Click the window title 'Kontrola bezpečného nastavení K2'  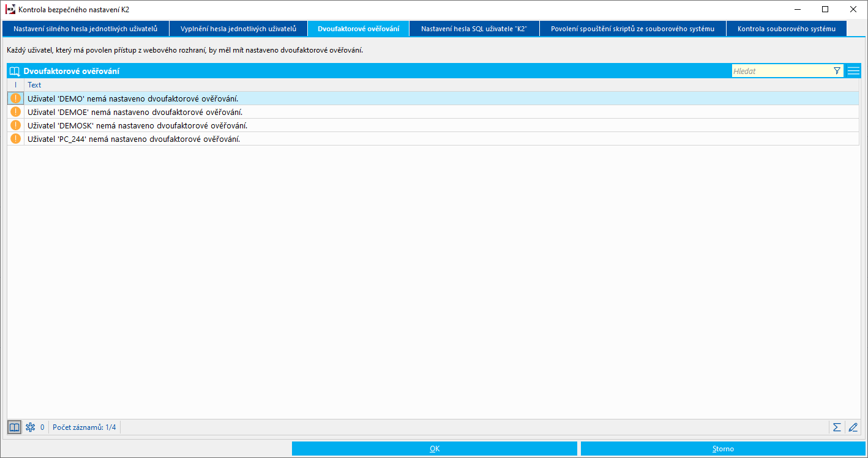[x=74, y=10]
